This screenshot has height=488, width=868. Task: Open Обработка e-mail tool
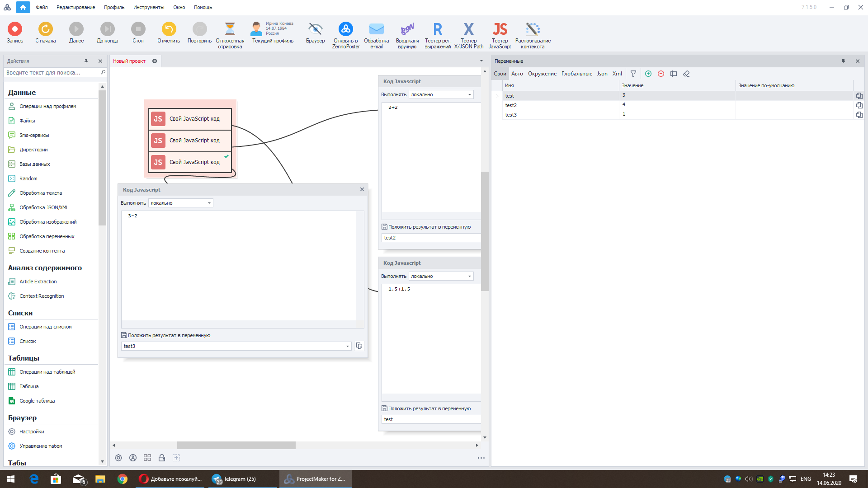point(377,35)
